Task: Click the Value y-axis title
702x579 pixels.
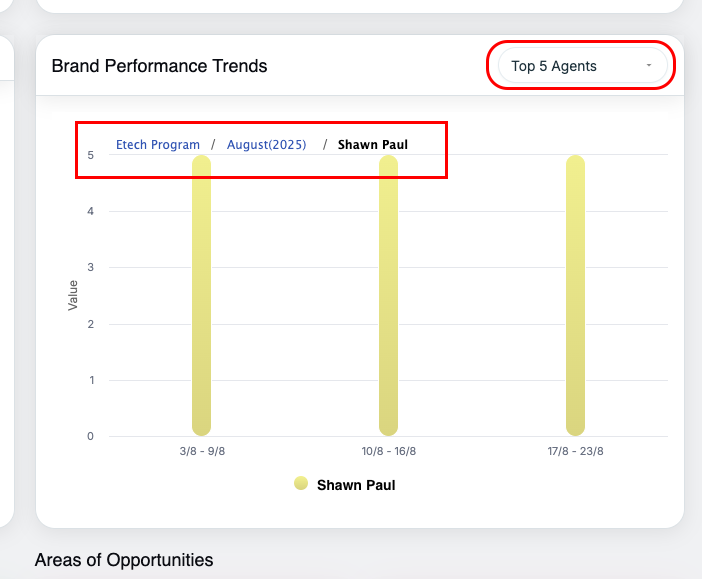Action: coord(73,295)
